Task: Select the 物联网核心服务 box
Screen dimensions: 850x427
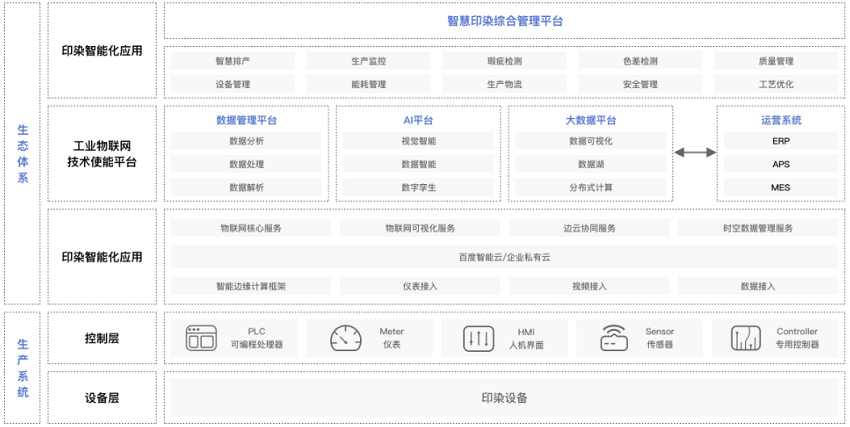Action: tap(251, 228)
